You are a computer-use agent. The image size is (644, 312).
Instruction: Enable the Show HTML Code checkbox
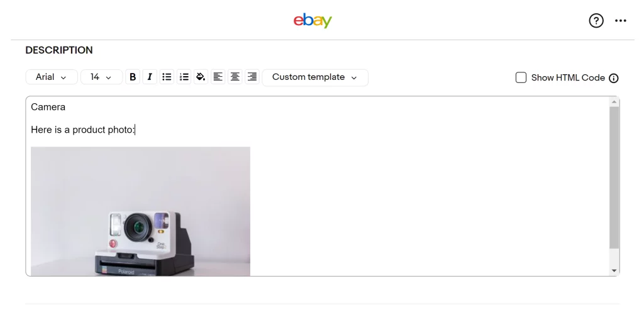tap(521, 77)
